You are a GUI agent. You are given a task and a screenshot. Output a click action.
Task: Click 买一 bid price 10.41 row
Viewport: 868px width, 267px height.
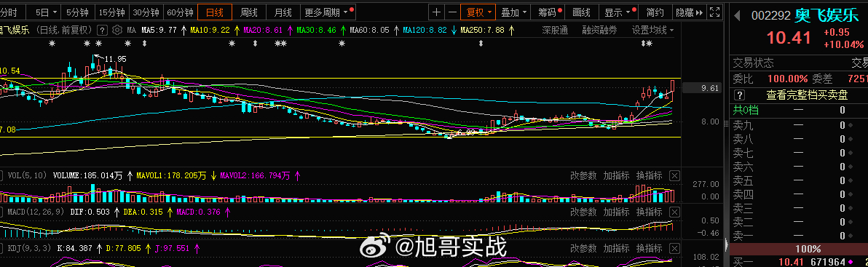tap(800, 261)
